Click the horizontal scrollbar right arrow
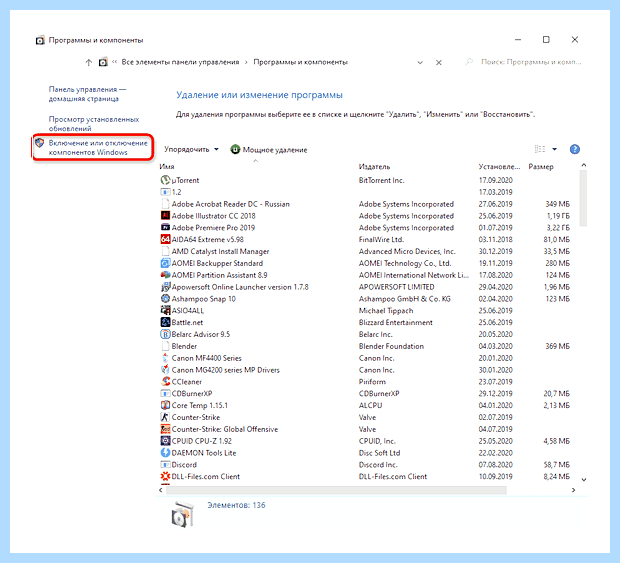 (573, 490)
